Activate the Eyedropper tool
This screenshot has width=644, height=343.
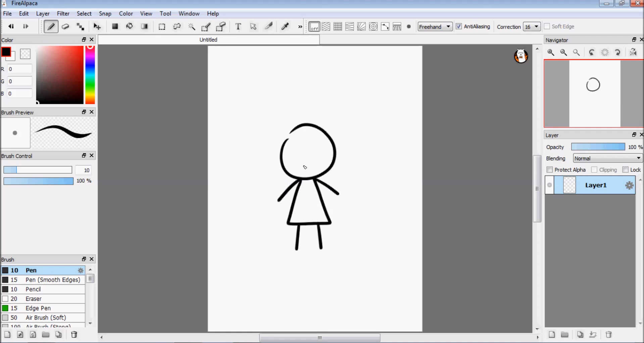coord(285,26)
